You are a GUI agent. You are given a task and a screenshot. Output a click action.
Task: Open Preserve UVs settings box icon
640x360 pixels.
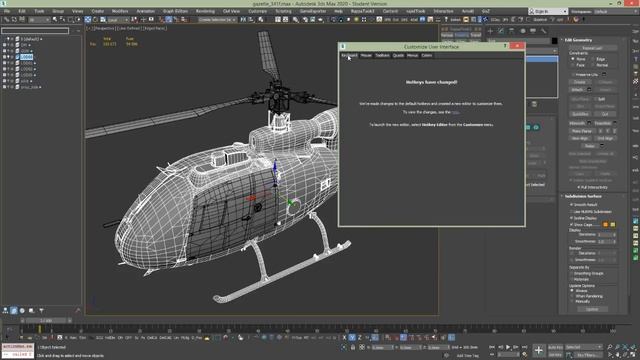[604, 75]
